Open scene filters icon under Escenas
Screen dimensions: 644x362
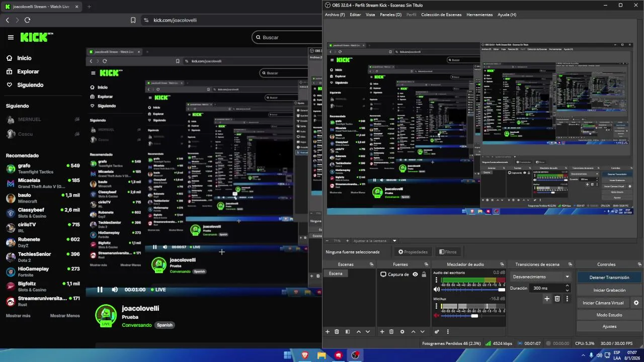347,332
